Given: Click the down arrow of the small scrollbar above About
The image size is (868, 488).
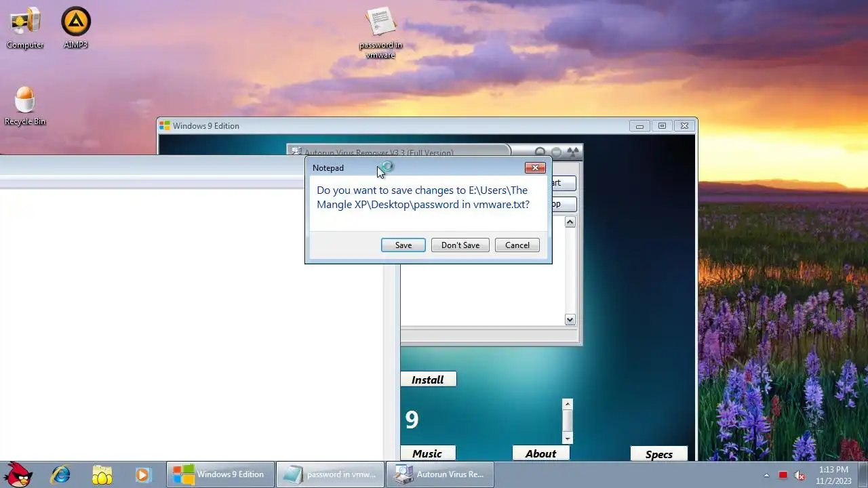Looking at the screenshot, I should [568, 439].
